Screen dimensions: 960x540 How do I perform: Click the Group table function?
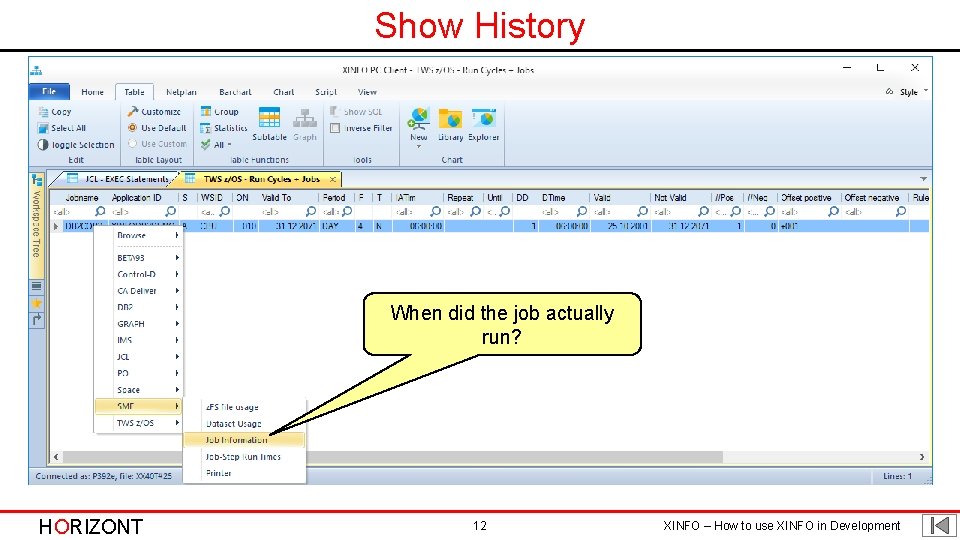(219, 111)
